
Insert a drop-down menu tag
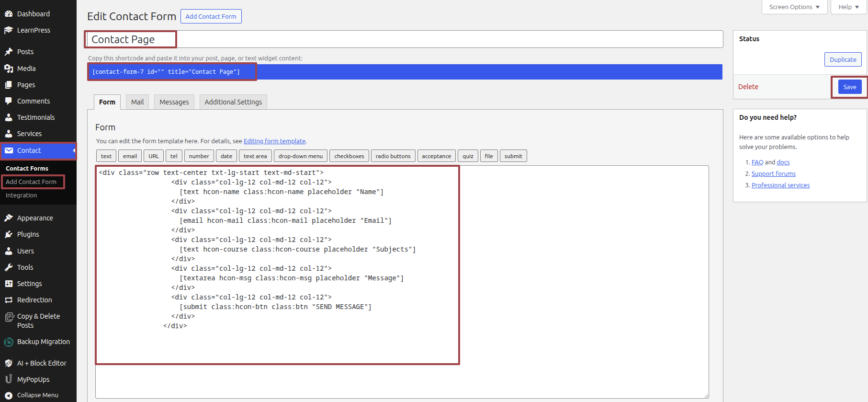coord(301,156)
